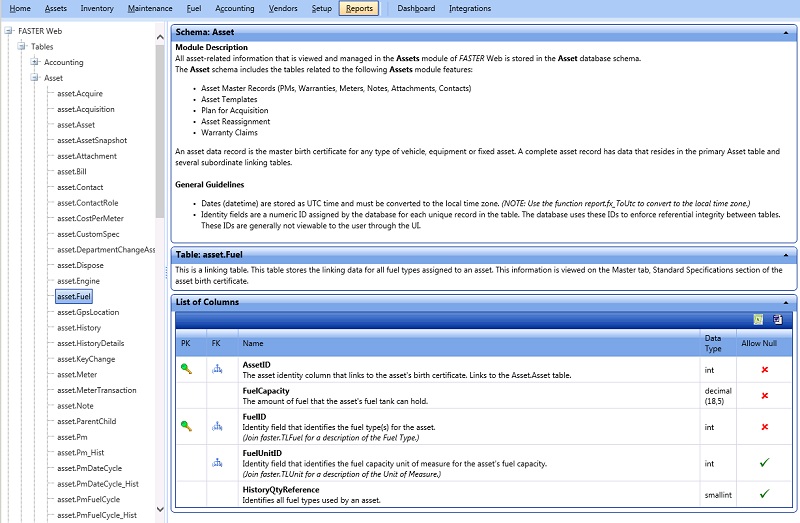
Task: Open the Vendors menu
Action: click(x=283, y=8)
